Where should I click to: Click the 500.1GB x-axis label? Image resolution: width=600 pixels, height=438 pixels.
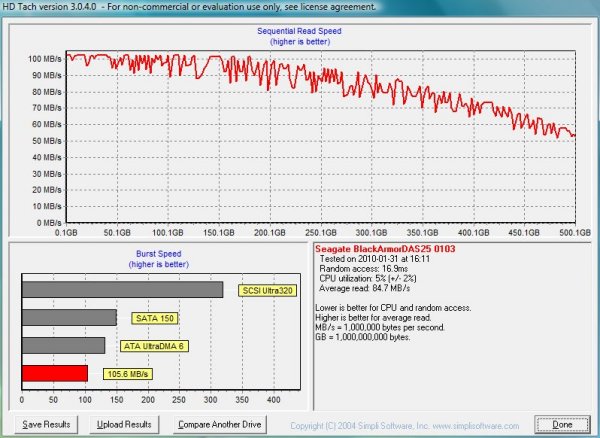click(575, 233)
